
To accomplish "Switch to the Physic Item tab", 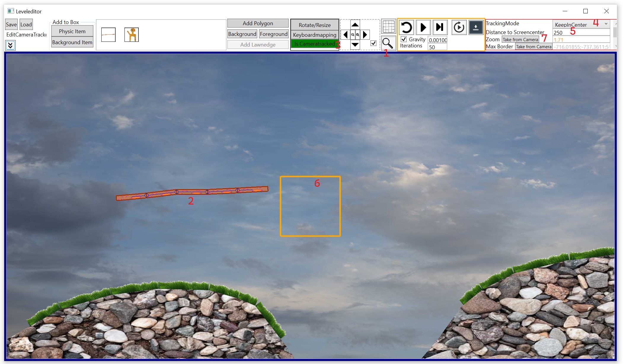I will pos(72,31).
